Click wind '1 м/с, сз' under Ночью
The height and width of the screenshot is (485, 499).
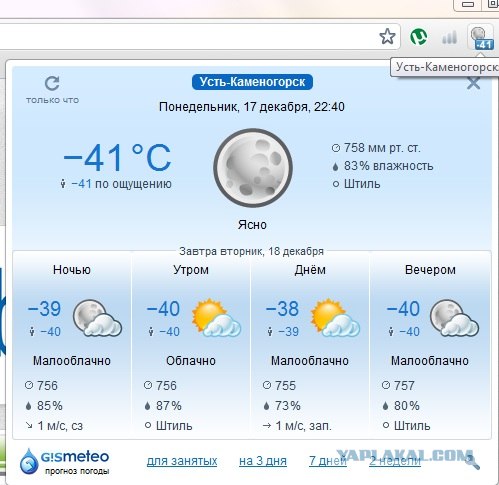coord(60,426)
